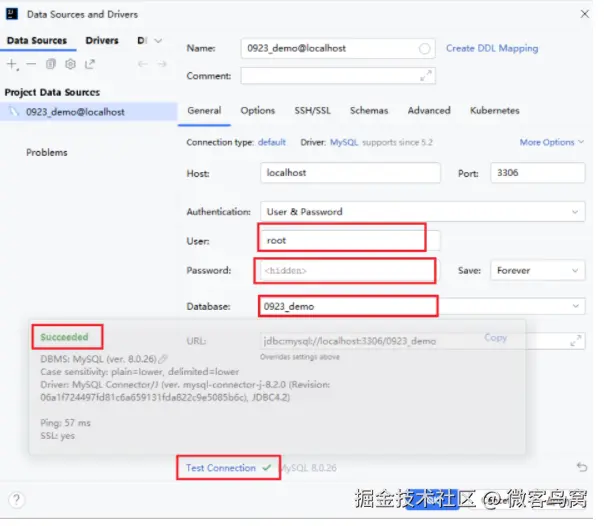Open the Advanced tab

pos(429,111)
